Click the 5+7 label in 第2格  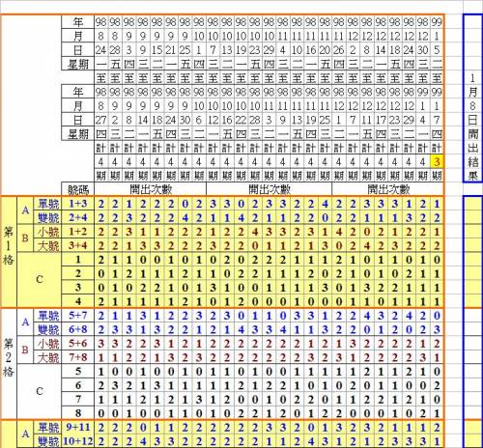(x=78, y=316)
